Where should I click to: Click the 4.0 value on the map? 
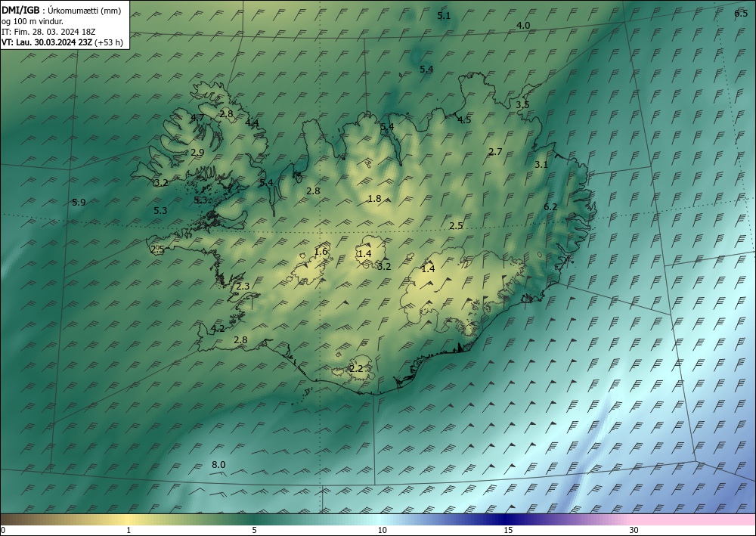pyautogui.click(x=523, y=26)
